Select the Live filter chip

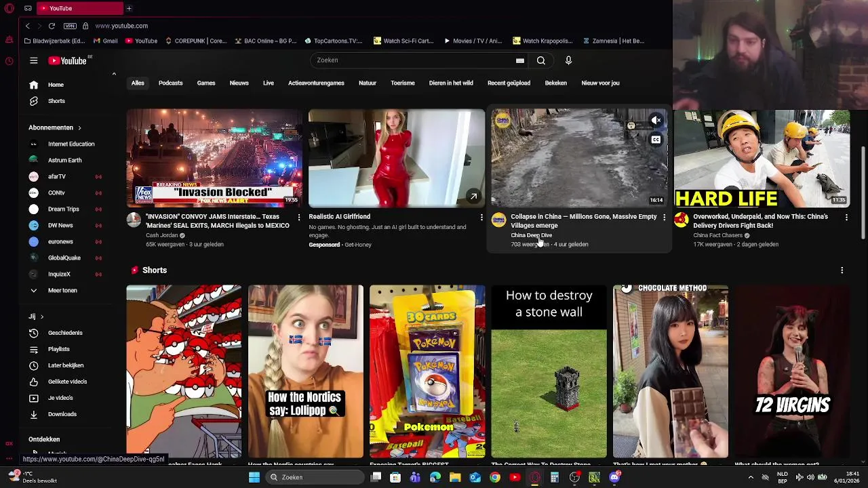tap(269, 83)
